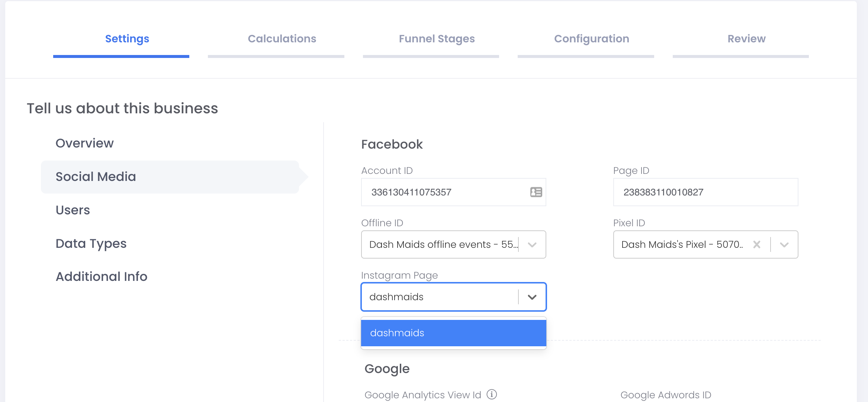Viewport: 868px width, 402px height.
Task: Switch to the Calculations tab
Action: [x=282, y=39]
